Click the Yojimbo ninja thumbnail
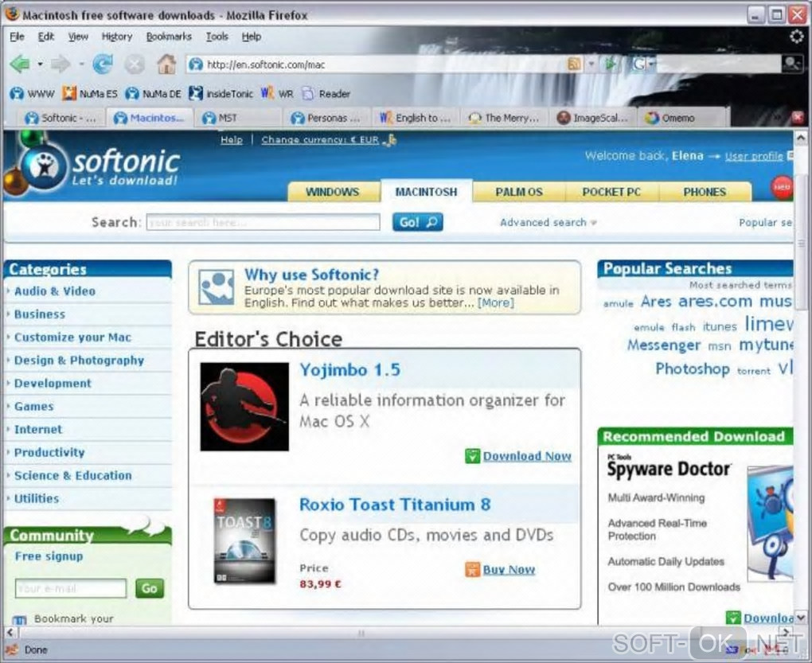Image resolution: width=812 pixels, height=663 pixels. 244,406
